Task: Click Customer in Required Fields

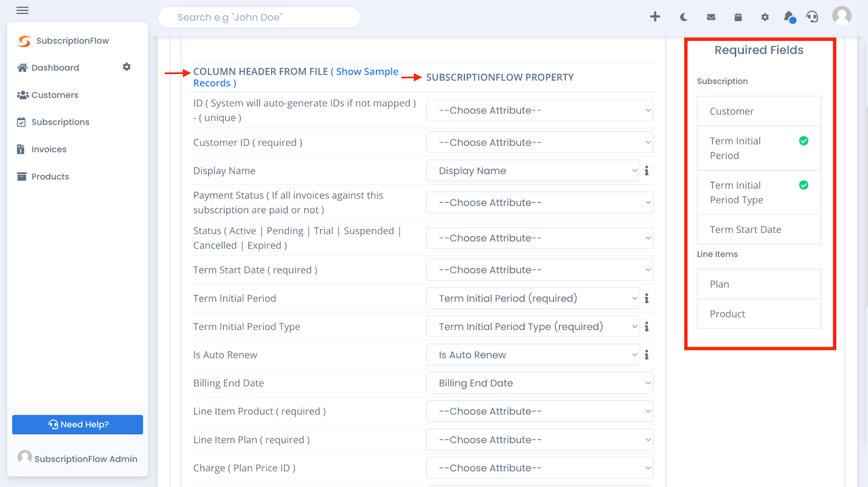Action: click(758, 111)
